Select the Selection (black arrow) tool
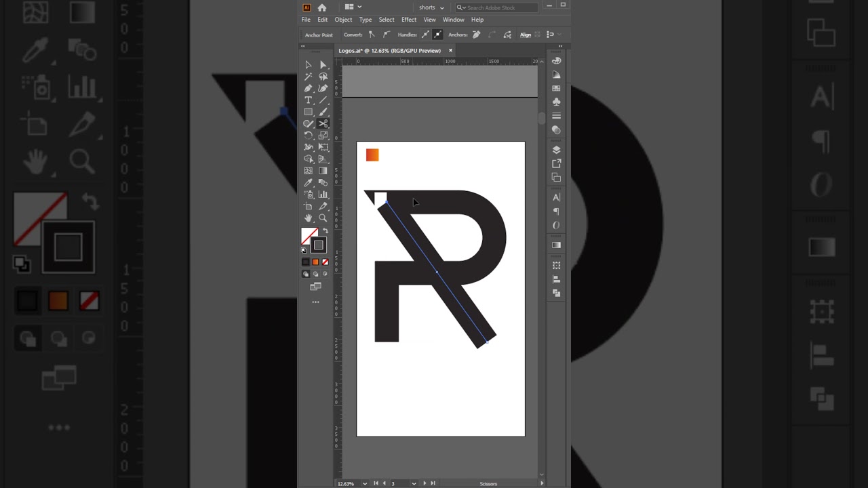Screen dimensions: 868x488 pos(308,65)
